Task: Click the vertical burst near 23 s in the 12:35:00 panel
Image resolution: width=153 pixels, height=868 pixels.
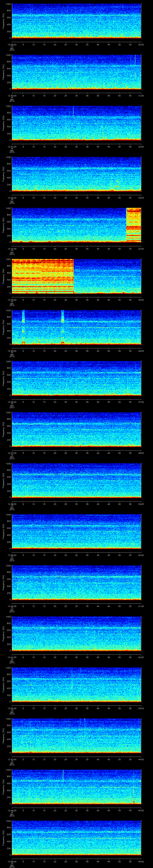Action: coord(63,327)
